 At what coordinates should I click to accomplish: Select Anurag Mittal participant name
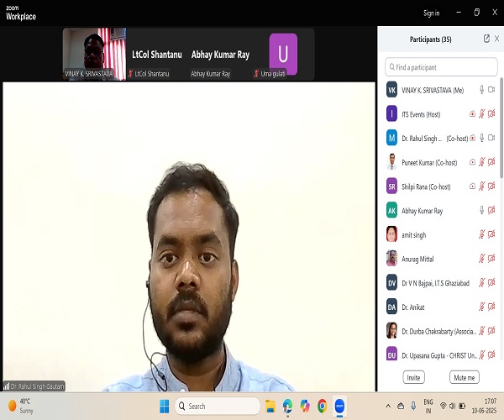tap(417, 259)
